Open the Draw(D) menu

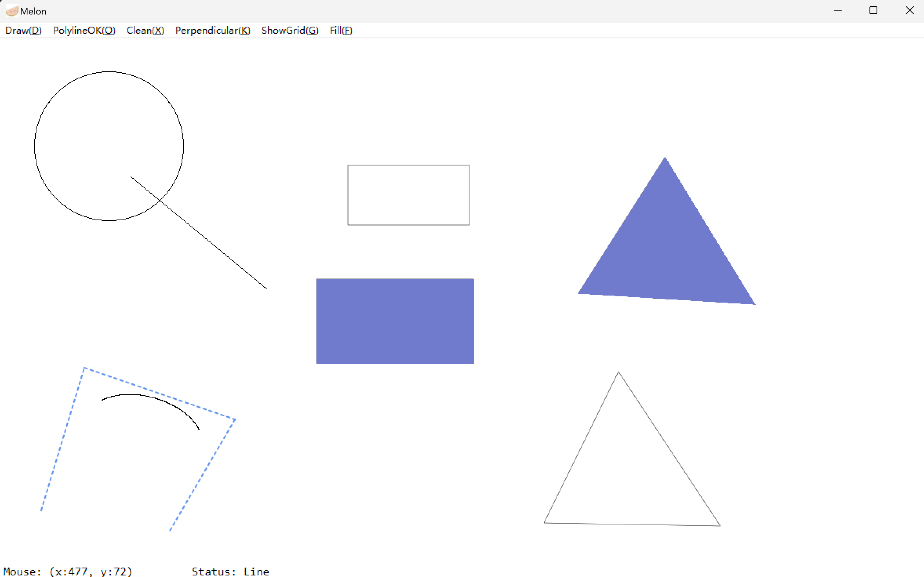[x=24, y=30]
